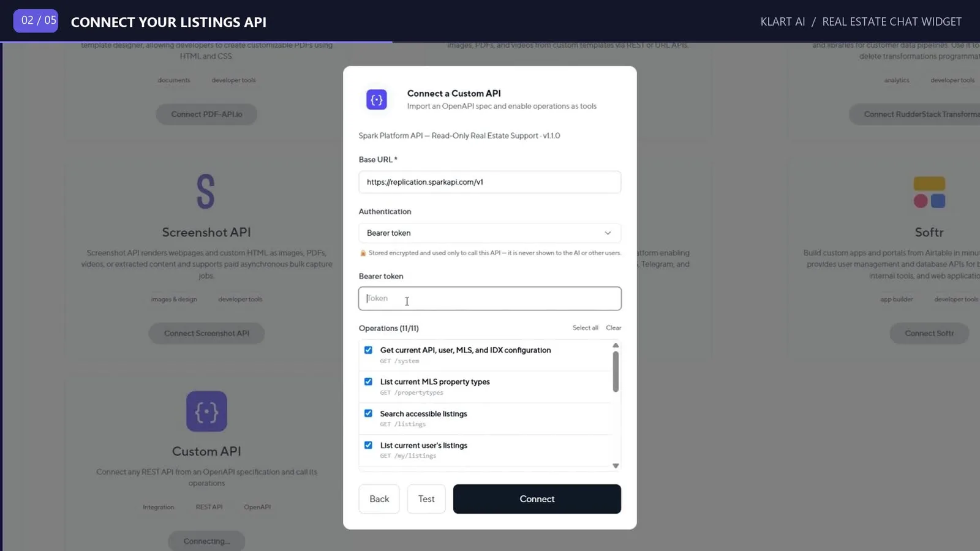Click the operations list scroll down arrow
The height and width of the screenshot is (551, 980).
(x=616, y=466)
